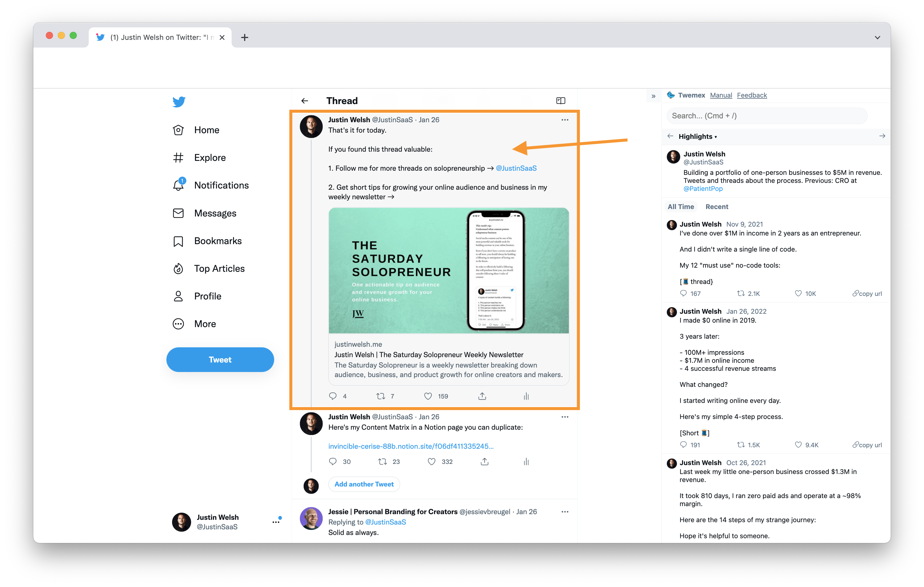
Task: Open the Bookmarks icon in sidebar
Action: (178, 241)
